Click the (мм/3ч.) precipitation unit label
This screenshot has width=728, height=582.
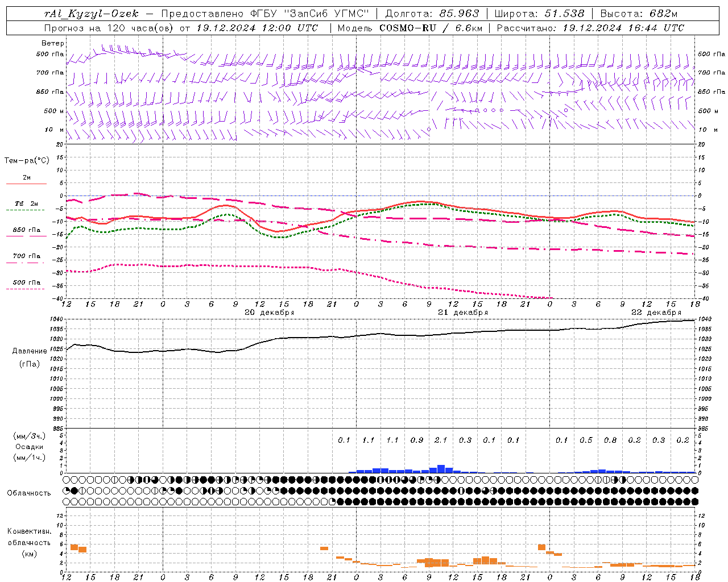point(30,436)
